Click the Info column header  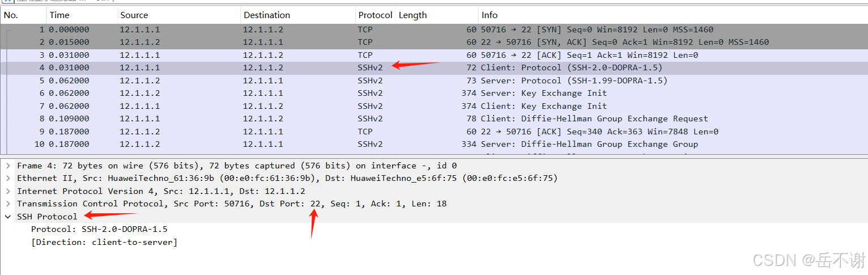click(673, 15)
